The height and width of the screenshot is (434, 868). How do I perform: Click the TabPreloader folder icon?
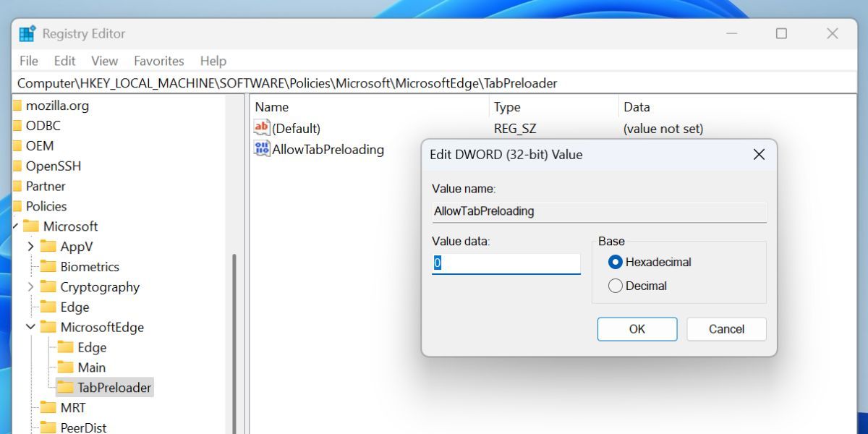click(64, 387)
